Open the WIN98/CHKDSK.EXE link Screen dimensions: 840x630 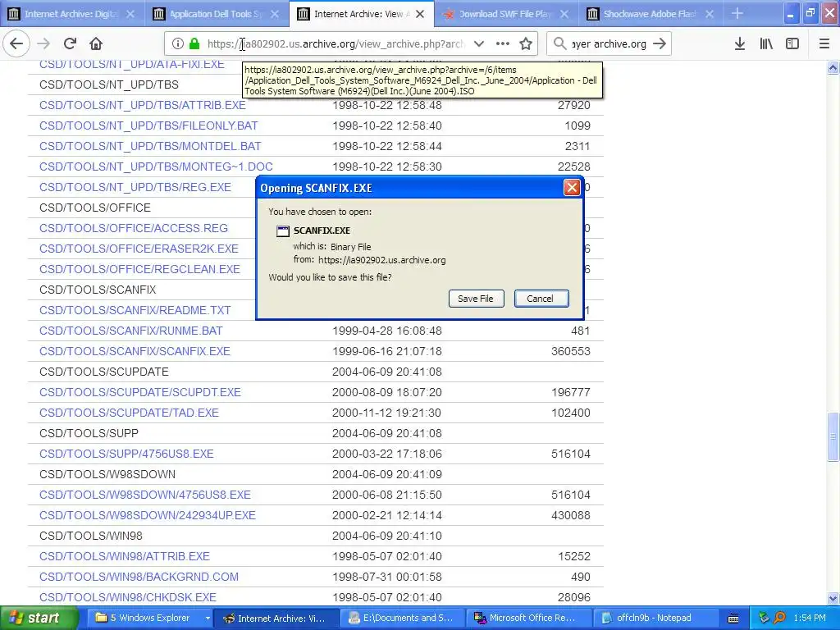127,597
